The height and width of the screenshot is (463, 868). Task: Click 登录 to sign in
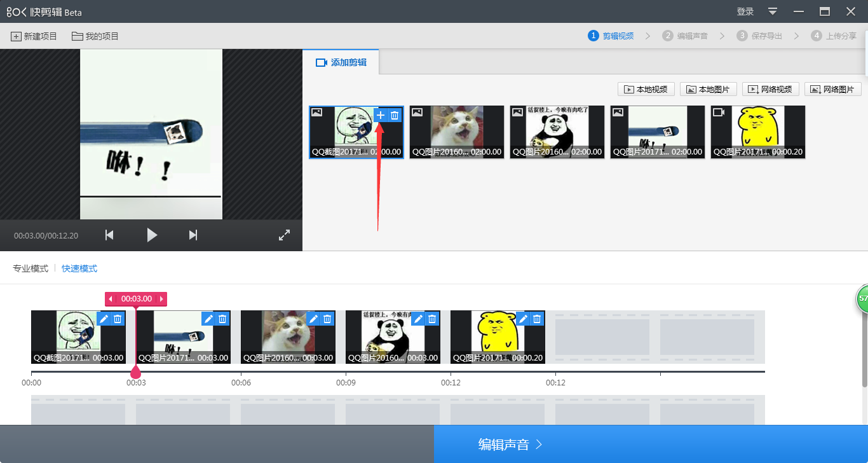pyautogui.click(x=745, y=11)
